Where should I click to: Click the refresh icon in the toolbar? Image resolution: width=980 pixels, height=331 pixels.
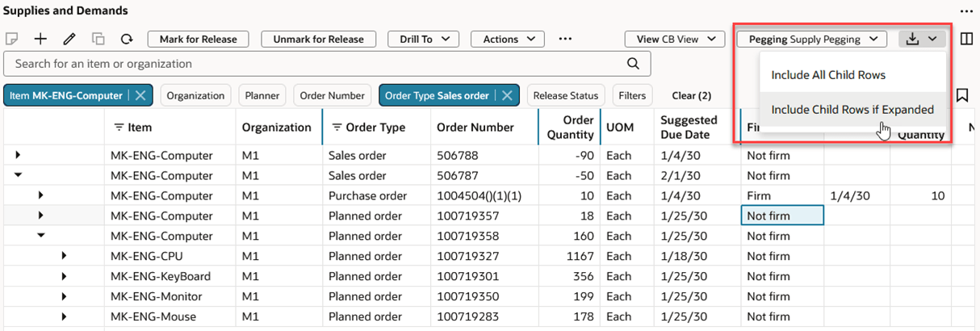(127, 39)
